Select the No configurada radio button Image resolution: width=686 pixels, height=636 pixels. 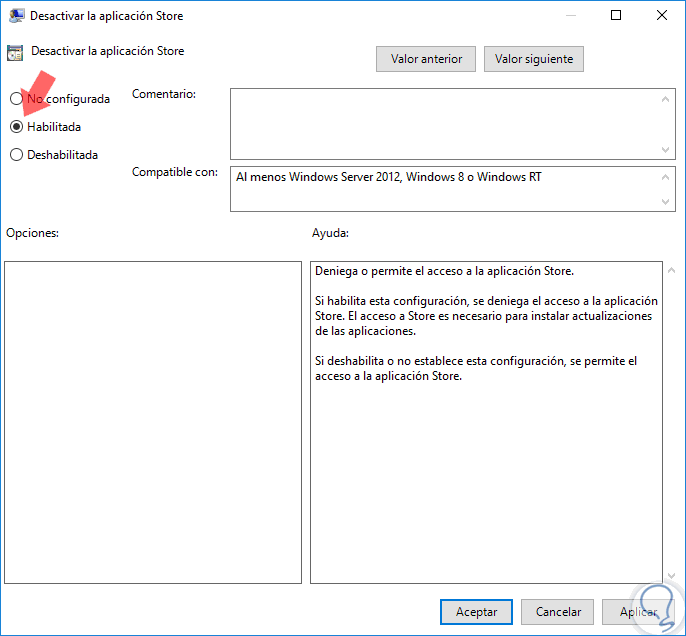coord(16,99)
